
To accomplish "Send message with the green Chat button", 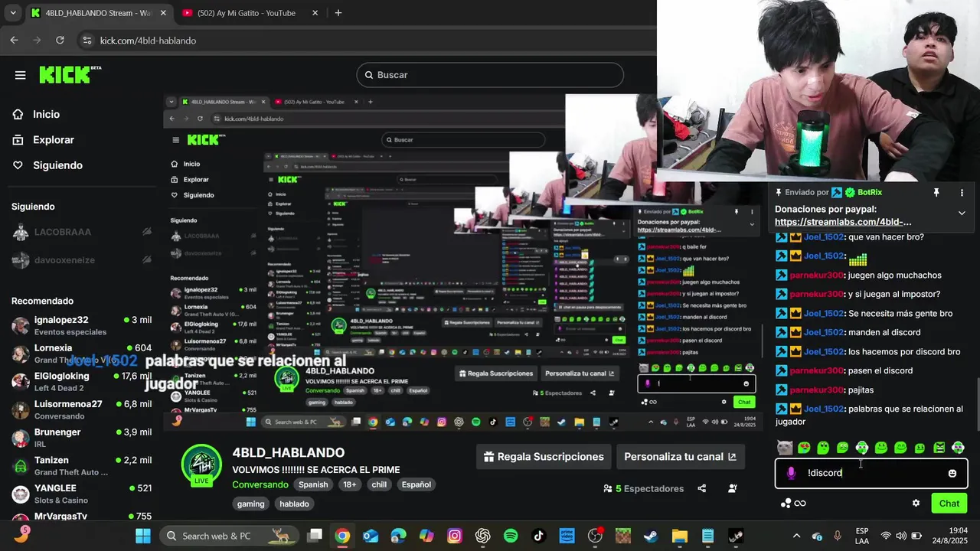I will pos(949,503).
